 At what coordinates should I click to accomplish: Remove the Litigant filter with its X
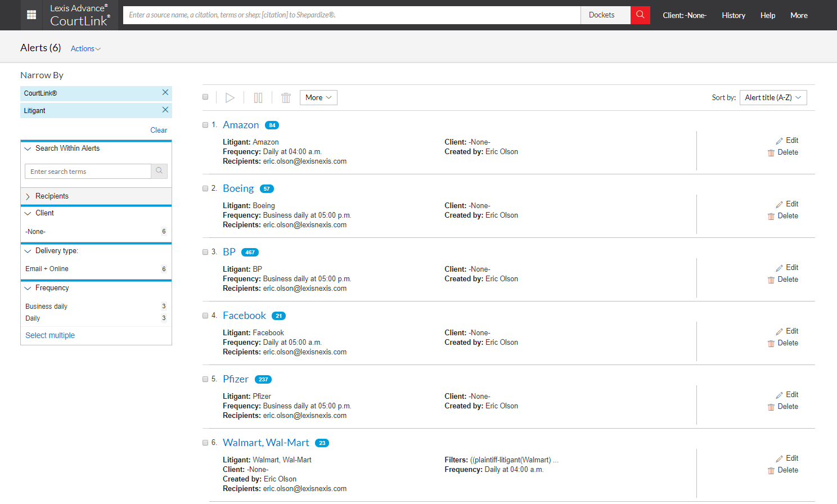(x=165, y=110)
